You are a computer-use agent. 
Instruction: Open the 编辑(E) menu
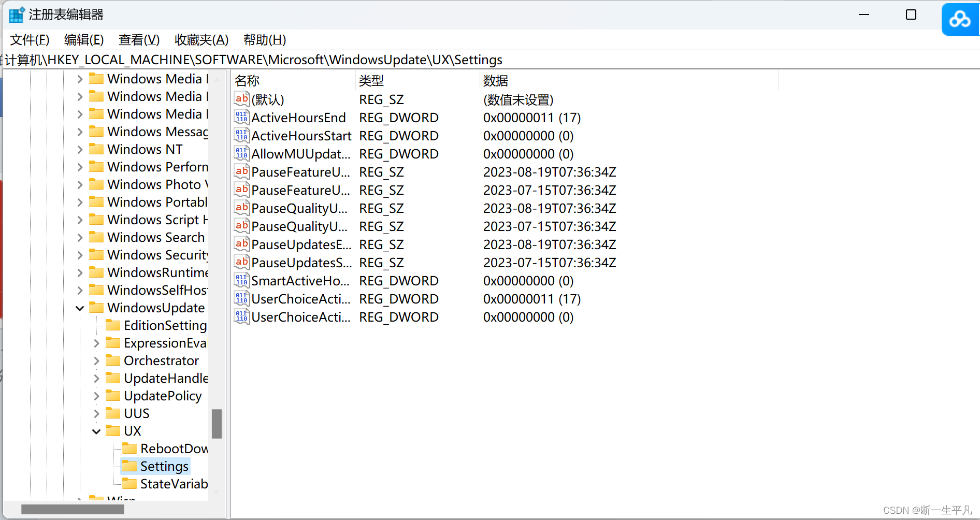(84, 40)
